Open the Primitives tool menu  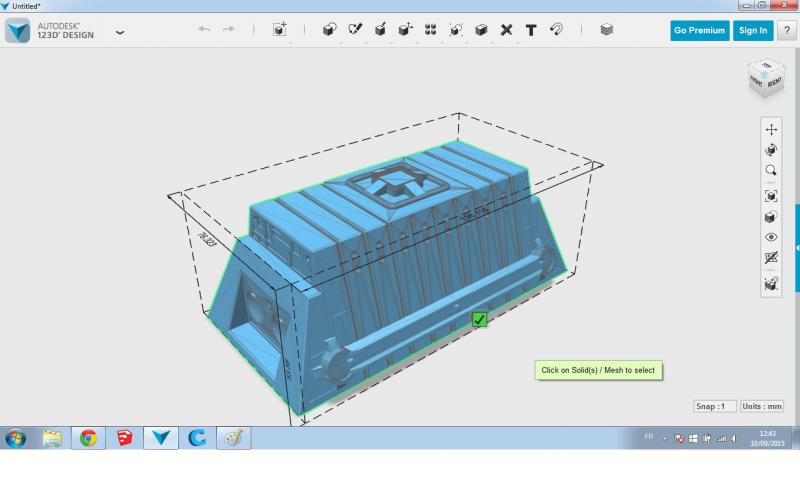[x=330, y=29]
